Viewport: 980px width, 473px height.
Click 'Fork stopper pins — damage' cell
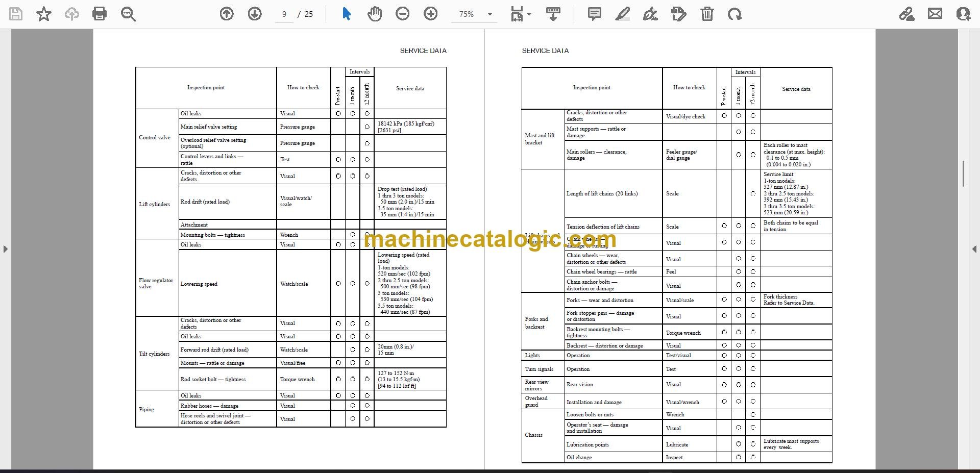pyautogui.click(x=613, y=316)
